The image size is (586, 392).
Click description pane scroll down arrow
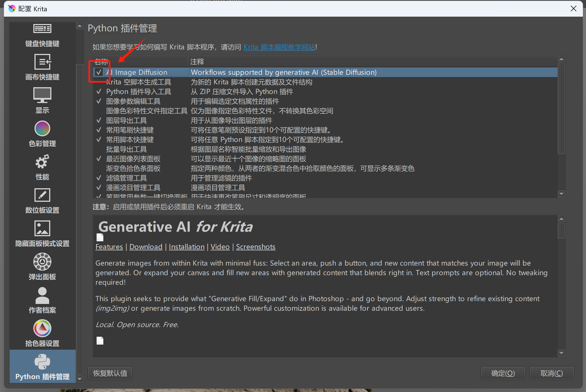tap(561, 353)
